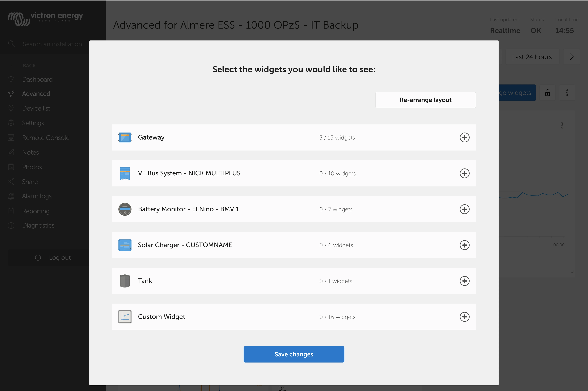Save changes to widget selection
This screenshot has width=588, height=391.
294,354
